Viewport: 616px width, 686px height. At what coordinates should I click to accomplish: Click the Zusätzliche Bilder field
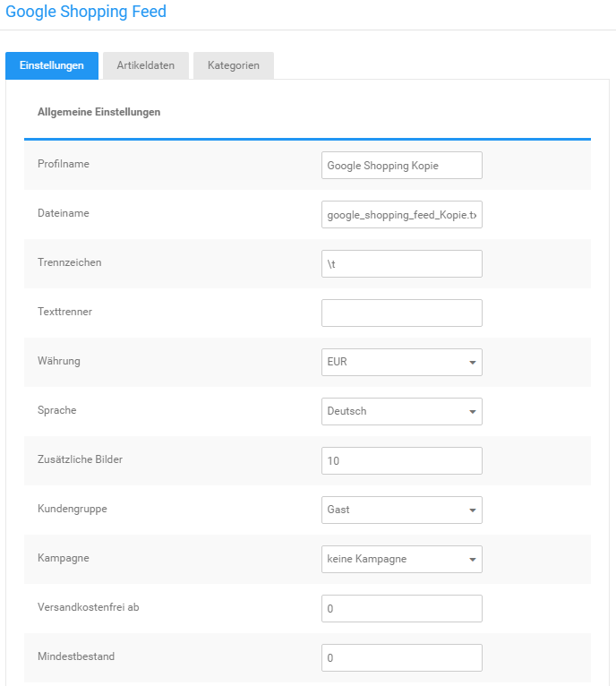pos(402,460)
